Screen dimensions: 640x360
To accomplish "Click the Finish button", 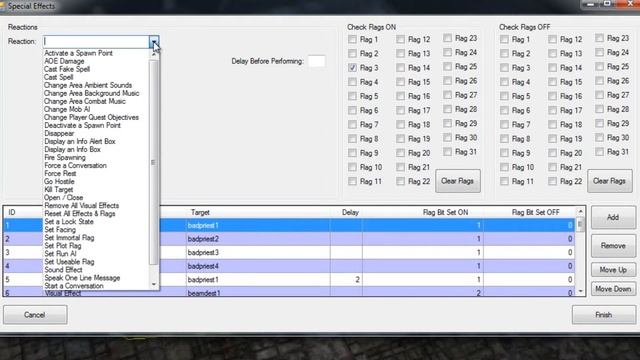I will point(603,315).
